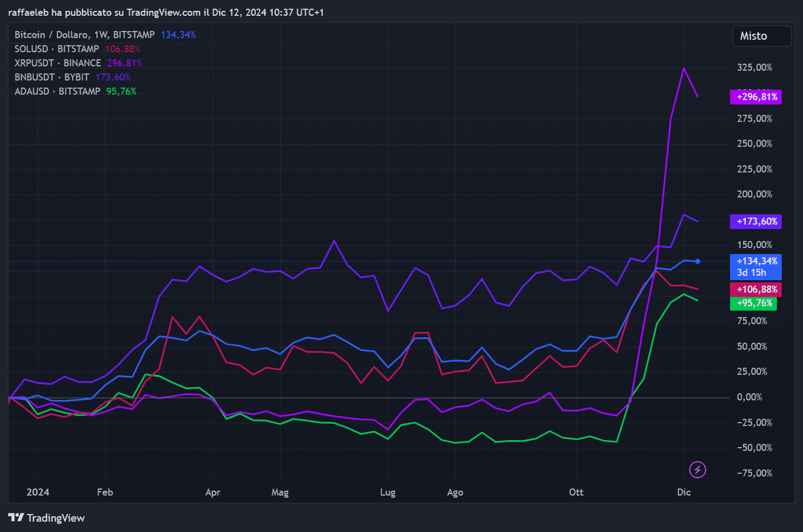
Task: Click the SOLUSD +106,88% price flag
Action: click(756, 289)
